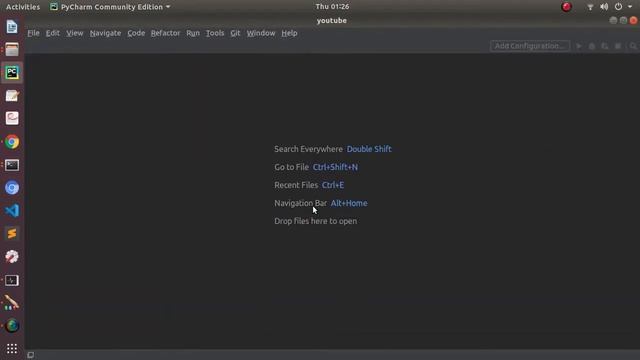Open the PyCharm Community Edition app menu

point(110,7)
